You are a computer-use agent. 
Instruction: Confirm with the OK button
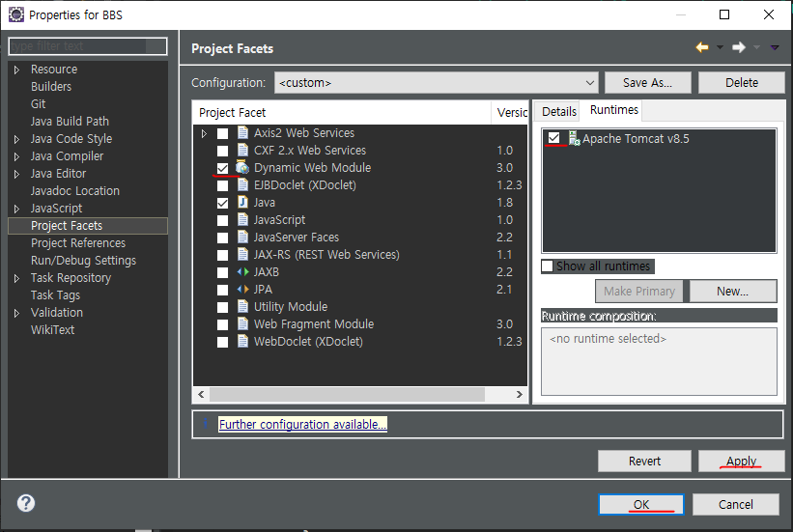pos(641,505)
